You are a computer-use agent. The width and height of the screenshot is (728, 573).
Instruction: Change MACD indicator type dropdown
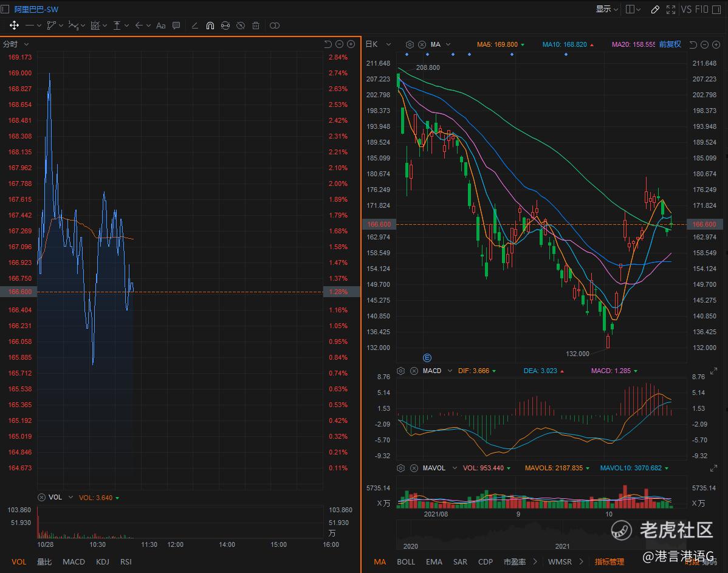tap(450, 371)
